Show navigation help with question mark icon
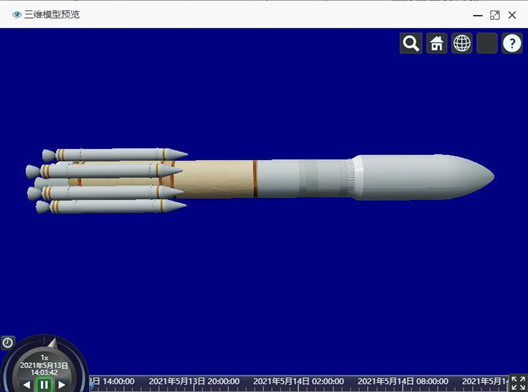 point(512,43)
